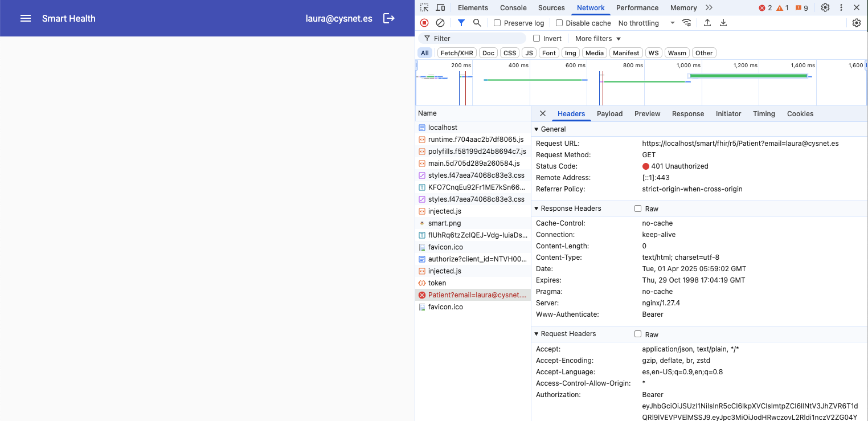
Task: Select the token request row
Action: tap(437, 283)
